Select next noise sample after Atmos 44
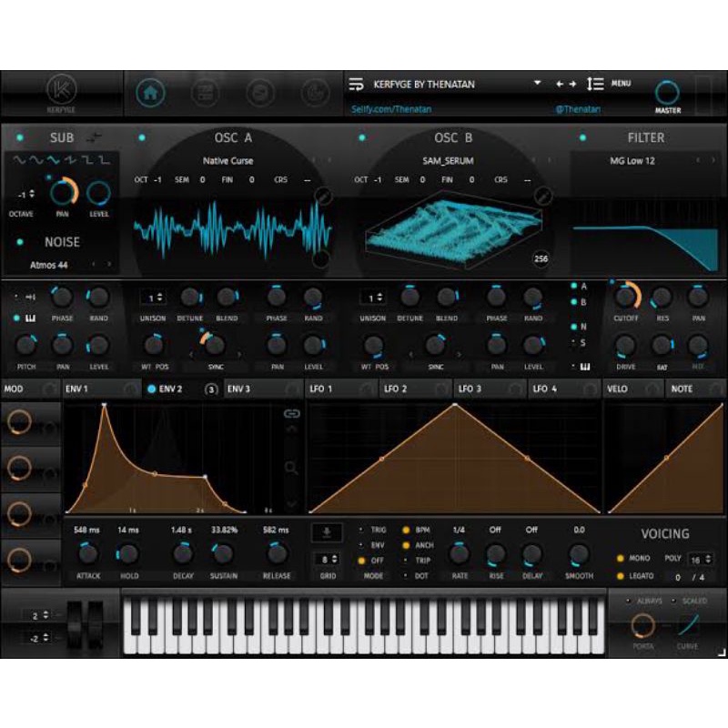 109,264
